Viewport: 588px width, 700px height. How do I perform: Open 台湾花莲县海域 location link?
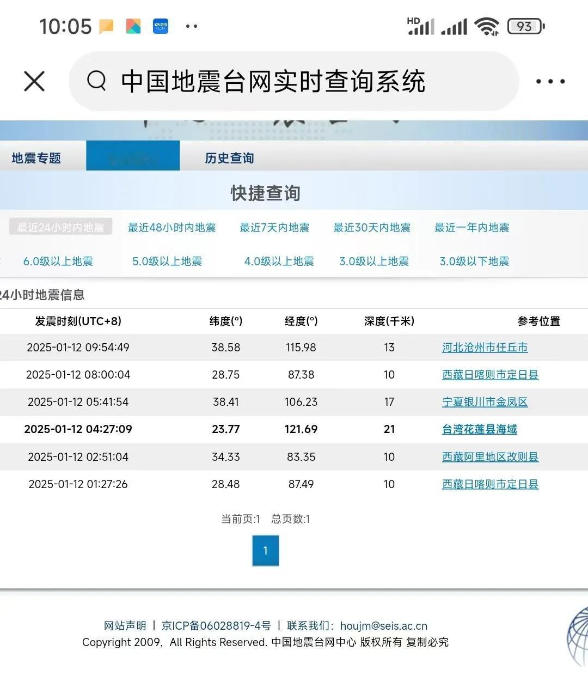coord(479,429)
